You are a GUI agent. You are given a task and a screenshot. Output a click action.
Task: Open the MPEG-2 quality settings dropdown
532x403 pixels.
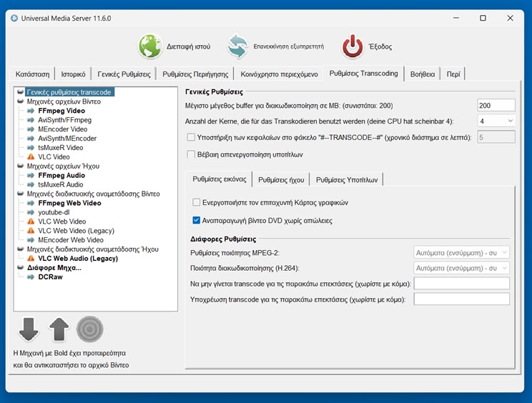(461, 253)
